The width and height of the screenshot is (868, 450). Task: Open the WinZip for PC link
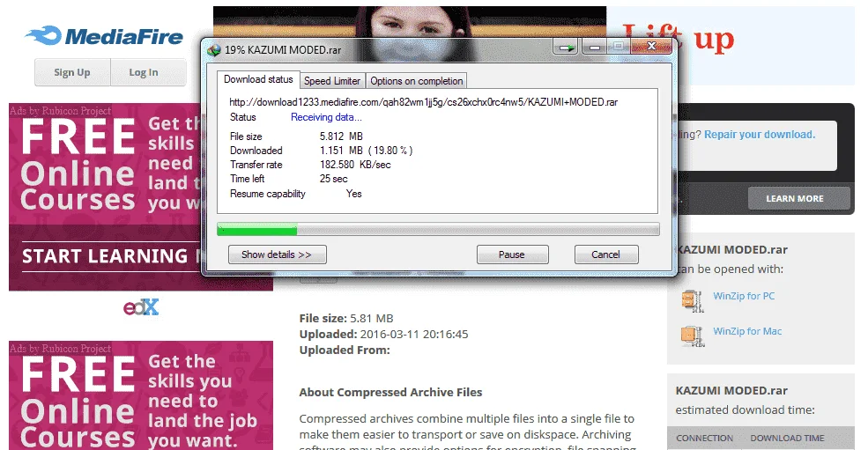point(744,296)
